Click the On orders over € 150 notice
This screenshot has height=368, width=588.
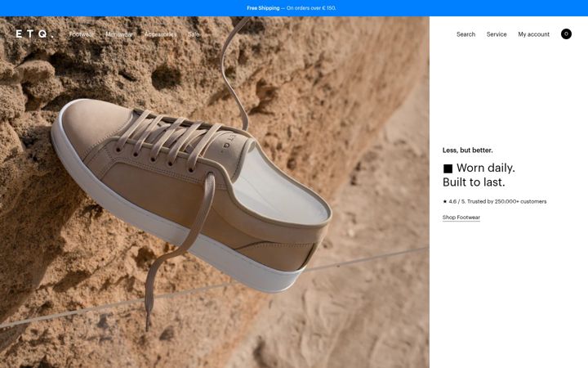pos(311,8)
